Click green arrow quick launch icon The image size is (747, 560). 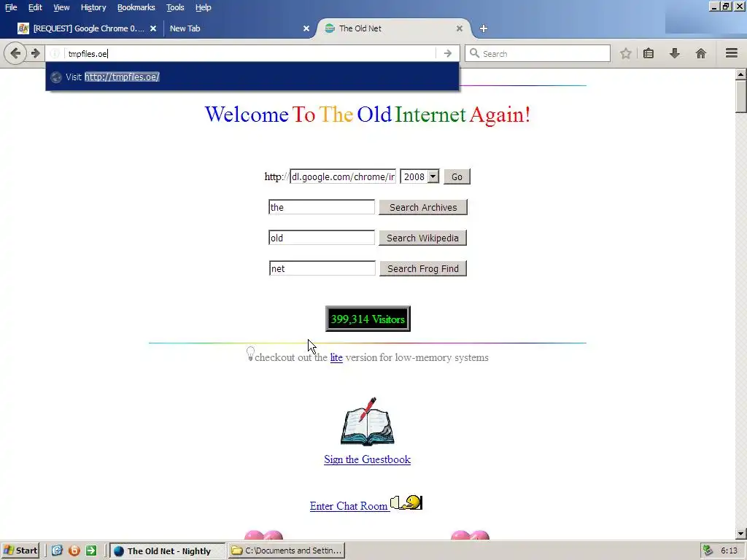[x=91, y=551]
